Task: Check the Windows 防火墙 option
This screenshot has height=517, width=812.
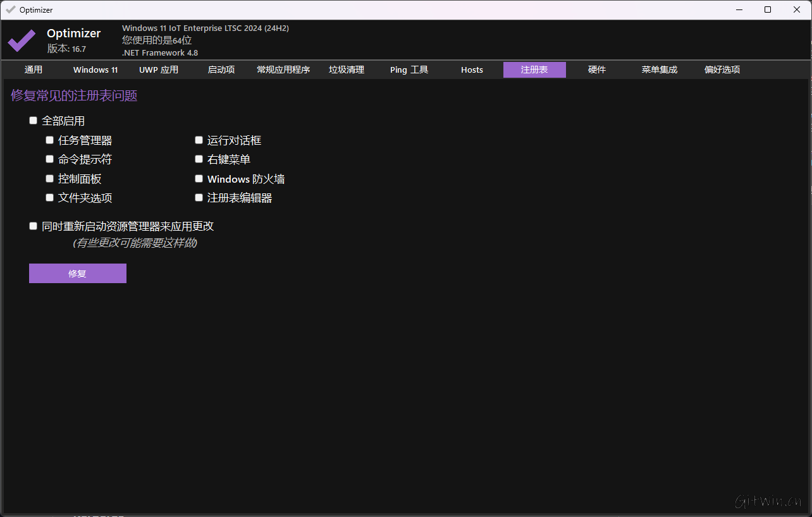Action: point(199,178)
